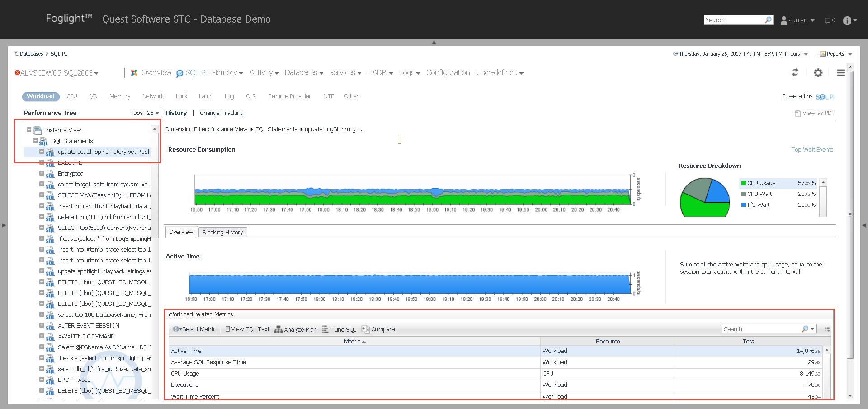Click the Databases breadcrumb link
Image resolution: width=868 pixels, height=409 pixels.
point(31,54)
